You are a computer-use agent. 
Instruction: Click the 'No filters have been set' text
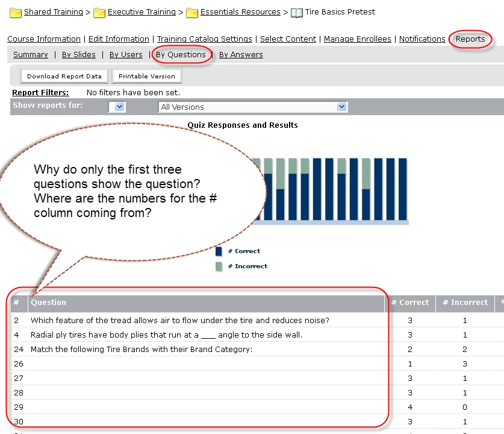(134, 93)
